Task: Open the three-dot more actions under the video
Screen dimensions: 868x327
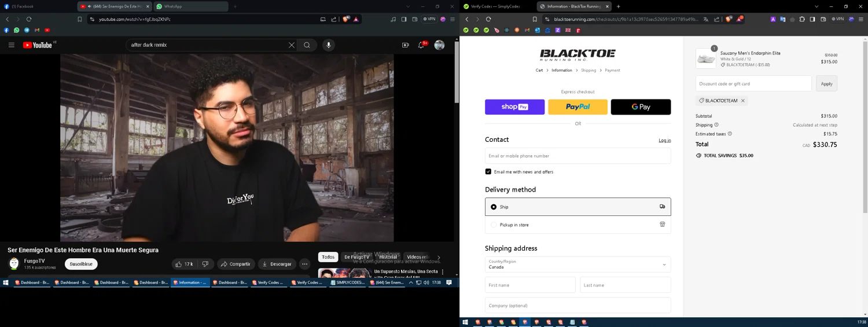Action: (x=304, y=264)
